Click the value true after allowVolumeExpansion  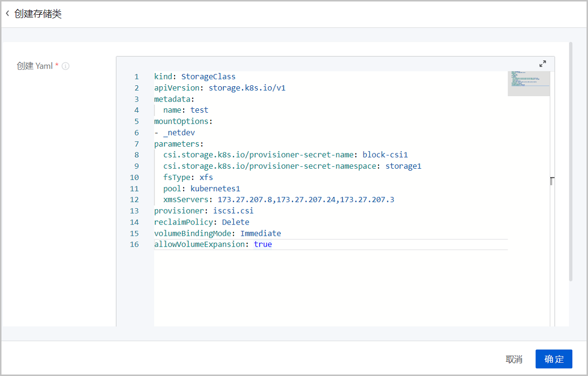[x=263, y=244]
